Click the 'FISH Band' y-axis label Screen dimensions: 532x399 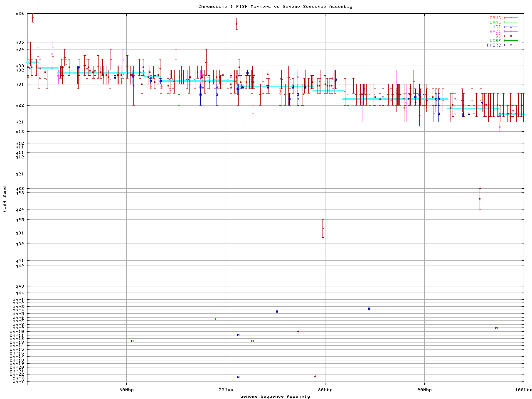coord(5,199)
